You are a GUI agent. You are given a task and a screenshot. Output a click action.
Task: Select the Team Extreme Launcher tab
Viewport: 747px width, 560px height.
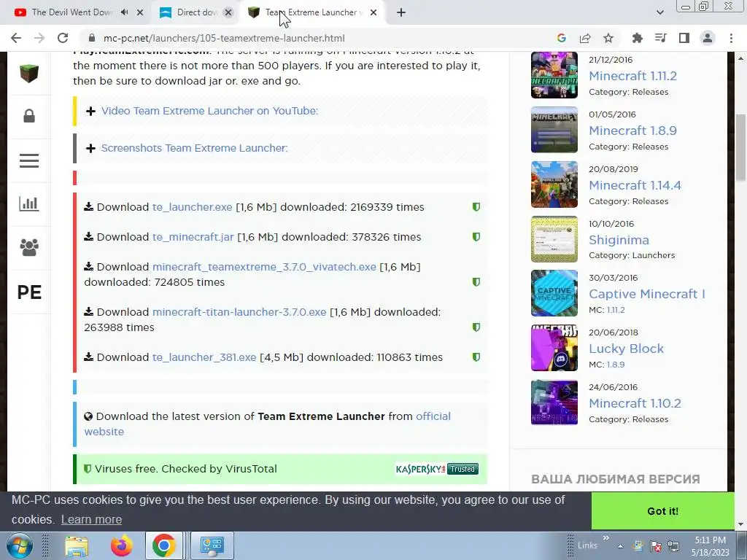314,12
